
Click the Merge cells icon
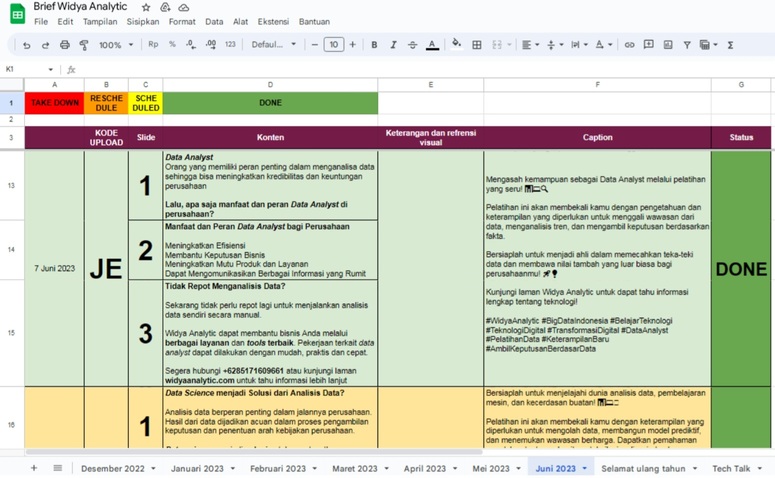click(x=497, y=45)
